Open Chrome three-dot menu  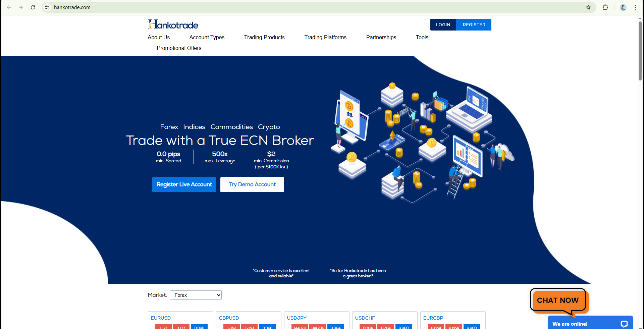pos(635,7)
